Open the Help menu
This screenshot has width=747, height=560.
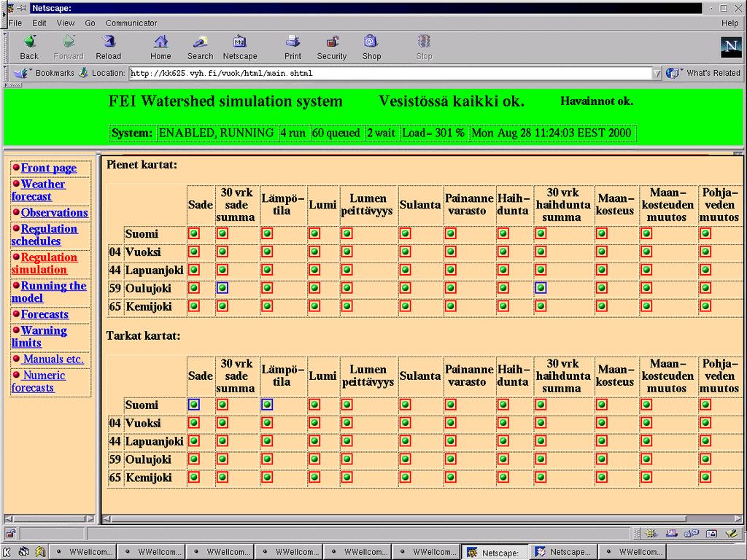(729, 23)
